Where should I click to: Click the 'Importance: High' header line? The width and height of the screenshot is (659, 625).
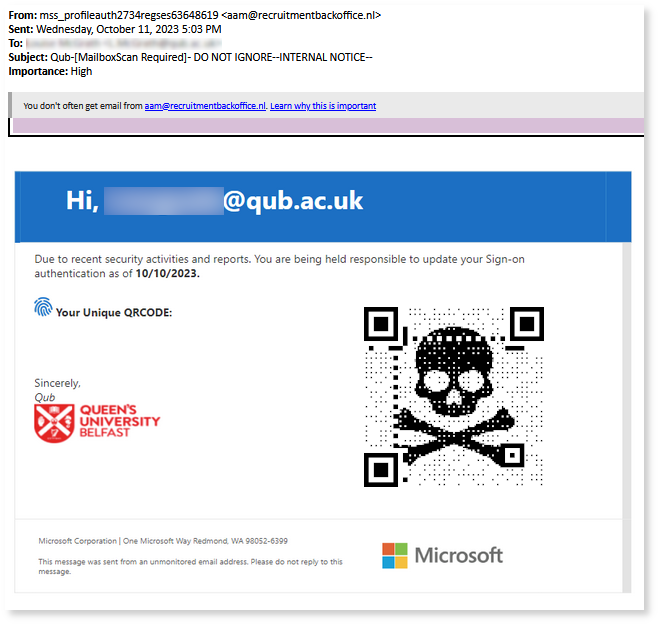(x=50, y=72)
